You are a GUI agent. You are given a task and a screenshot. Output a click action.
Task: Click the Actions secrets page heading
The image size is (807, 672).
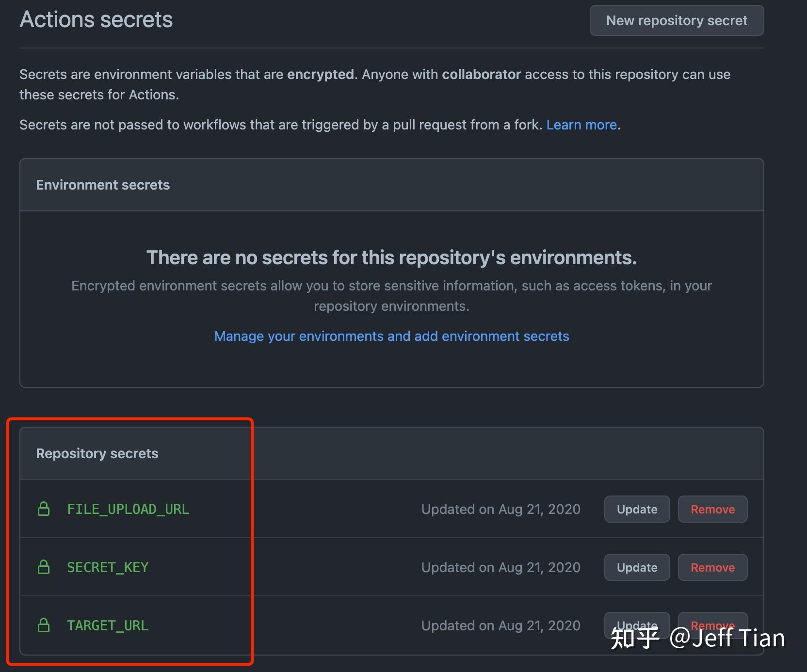click(x=96, y=20)
